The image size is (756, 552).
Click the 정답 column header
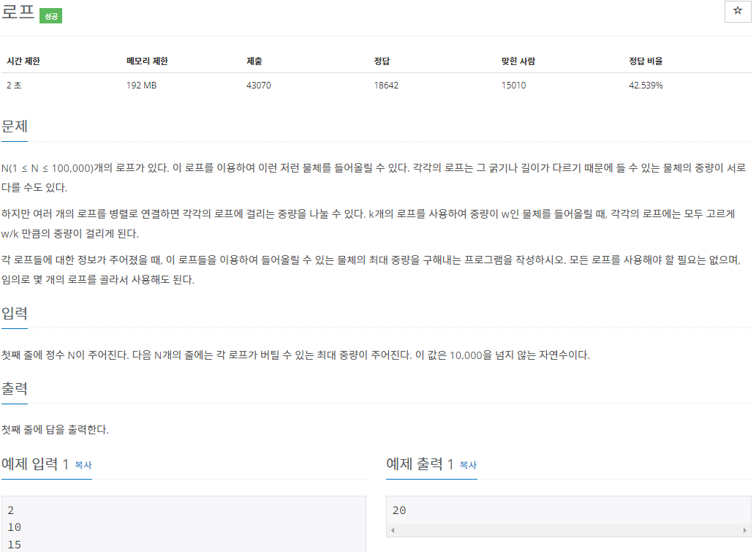382,61
